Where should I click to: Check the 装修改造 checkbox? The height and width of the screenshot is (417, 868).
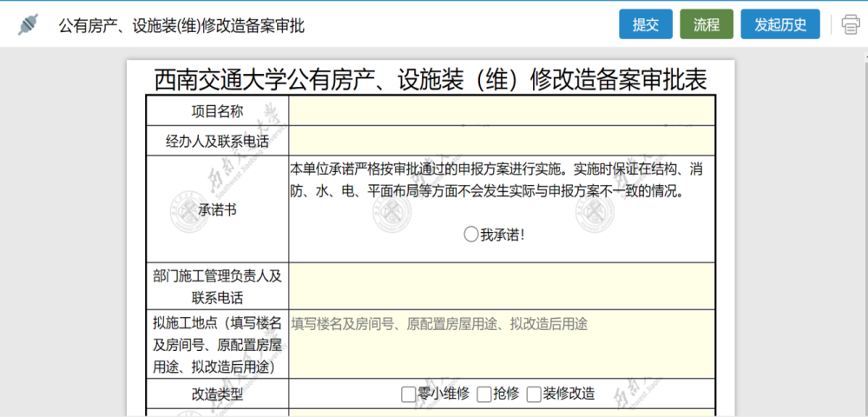(x=533, y=394)
